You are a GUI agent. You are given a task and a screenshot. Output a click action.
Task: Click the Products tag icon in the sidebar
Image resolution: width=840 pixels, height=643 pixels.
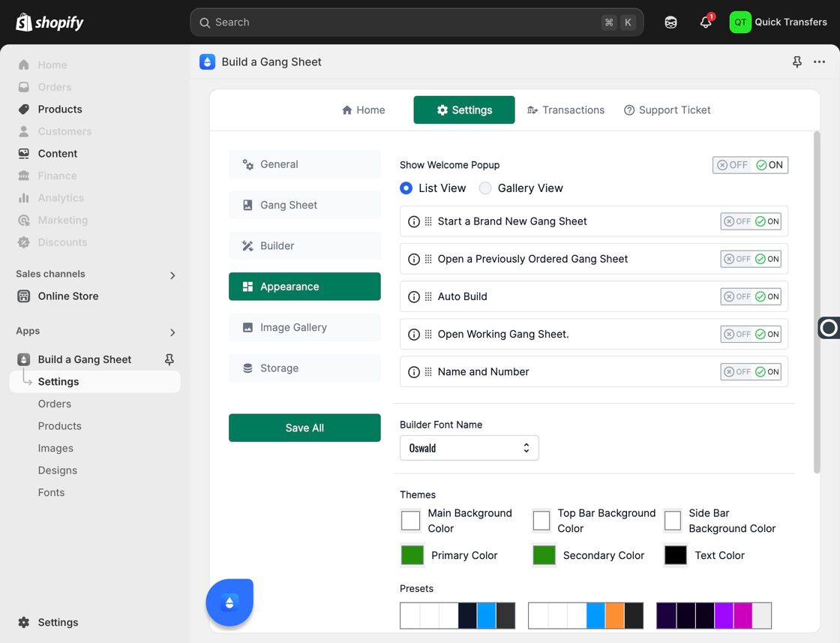click(23, 110)
